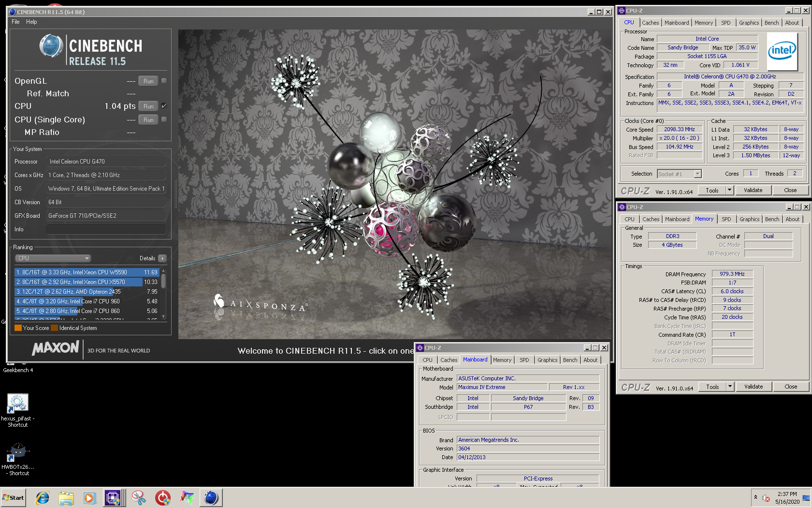
Task: Click the rendered AIXSPONZA image
Action: [x=395, y=184]
